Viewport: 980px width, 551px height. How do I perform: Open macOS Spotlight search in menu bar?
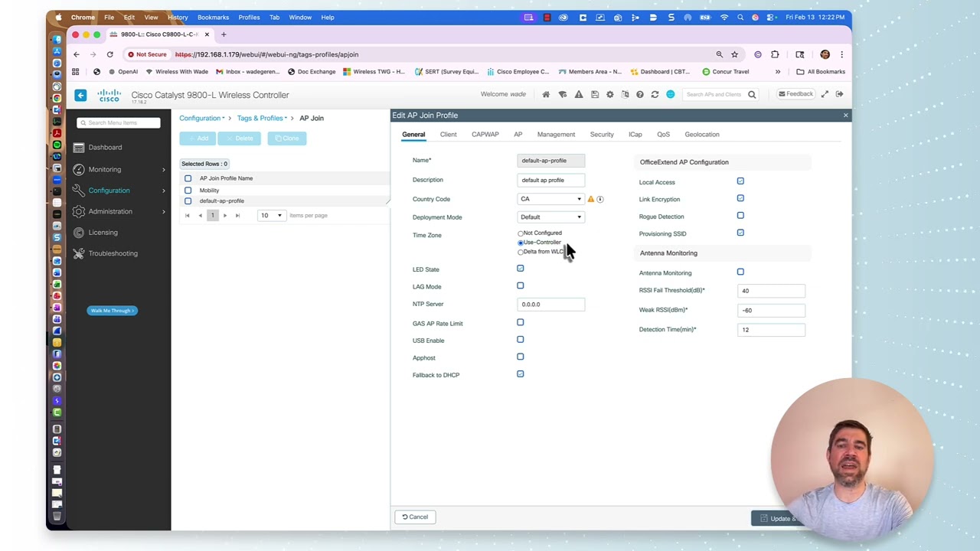pyautogui.click(x=740, y=17)
